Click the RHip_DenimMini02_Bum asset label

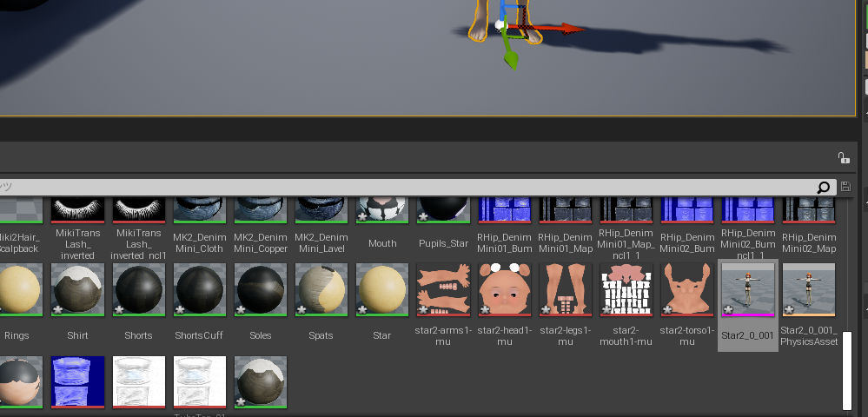687,243
